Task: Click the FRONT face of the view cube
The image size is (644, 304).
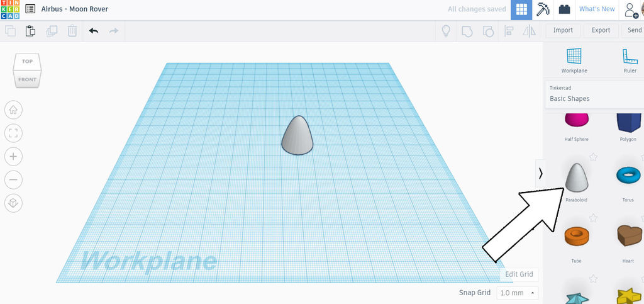Action: point(27,79)
